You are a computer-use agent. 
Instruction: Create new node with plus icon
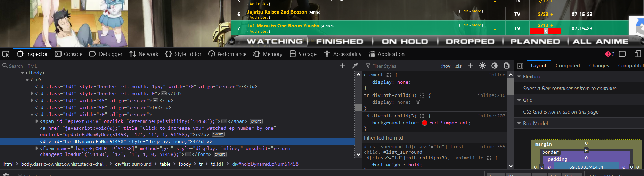pos(342,66)
